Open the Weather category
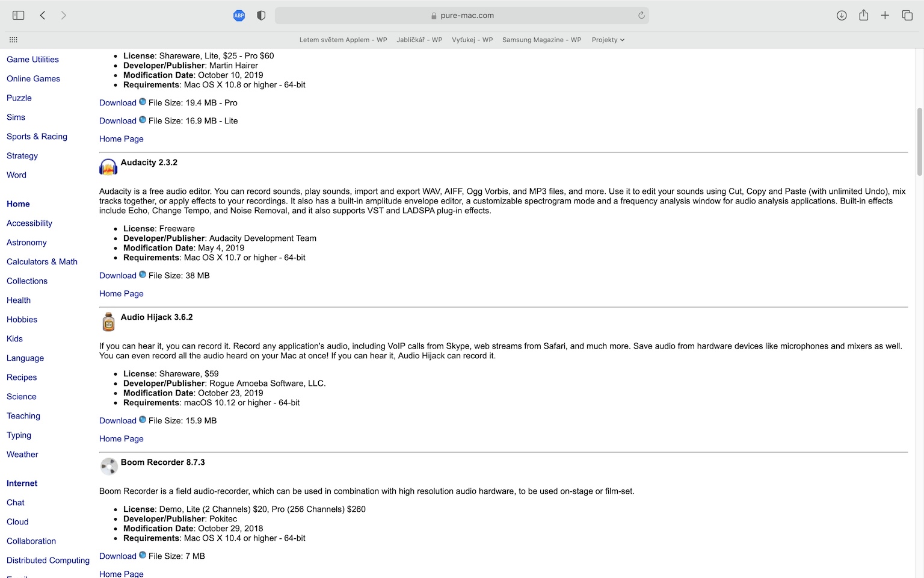The width and height of the screenshot is (924, 578). [x=22, y=455]
